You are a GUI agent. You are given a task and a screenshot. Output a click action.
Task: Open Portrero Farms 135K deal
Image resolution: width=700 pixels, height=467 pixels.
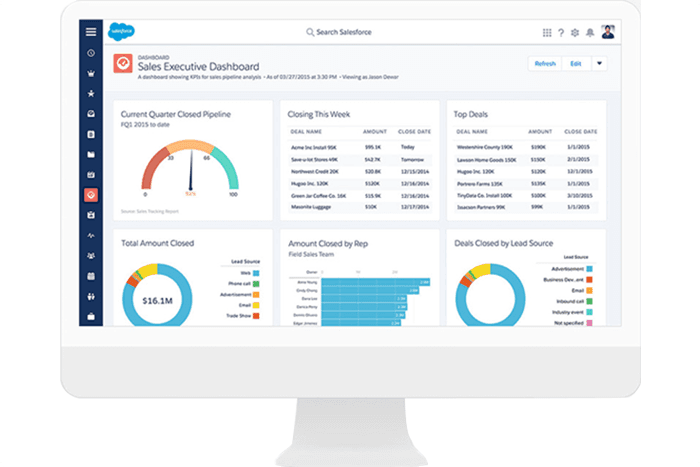tap(480, 183)
